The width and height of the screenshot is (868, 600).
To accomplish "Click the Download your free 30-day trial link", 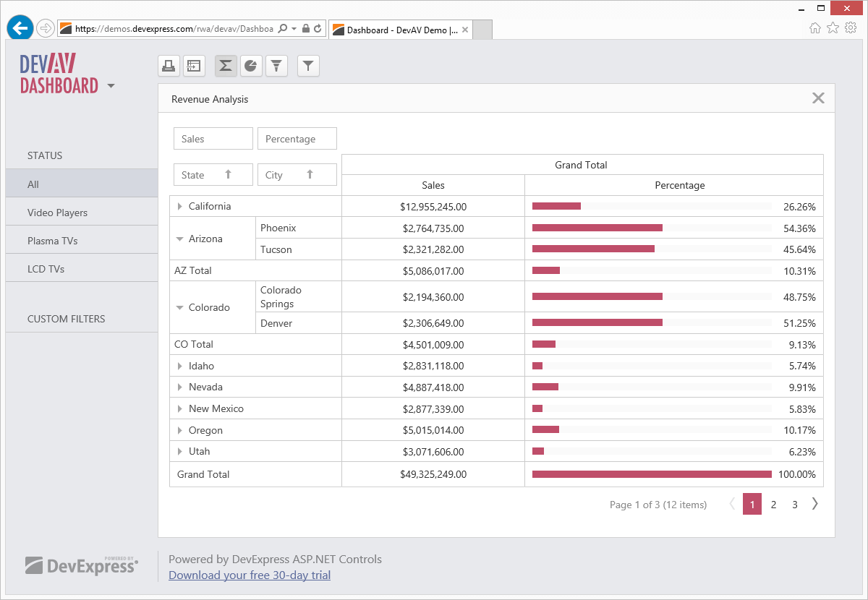I will click(x=250, y=575).
